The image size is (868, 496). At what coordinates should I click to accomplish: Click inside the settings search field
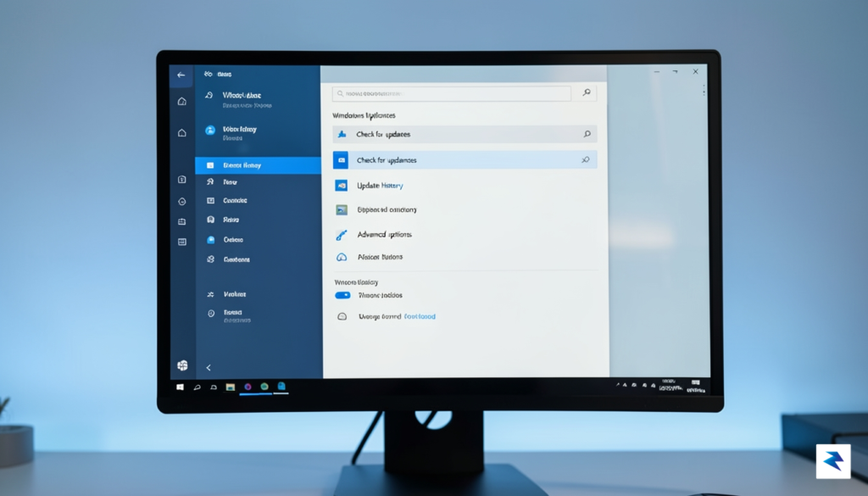[x=451, y=93]
